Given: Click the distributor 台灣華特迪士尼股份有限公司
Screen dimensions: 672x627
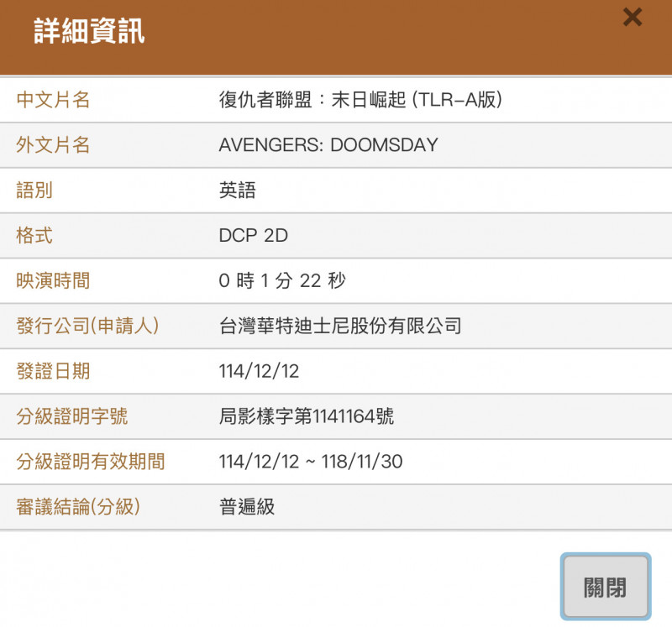Looking at the screenshot, I should tap(340, 327).
